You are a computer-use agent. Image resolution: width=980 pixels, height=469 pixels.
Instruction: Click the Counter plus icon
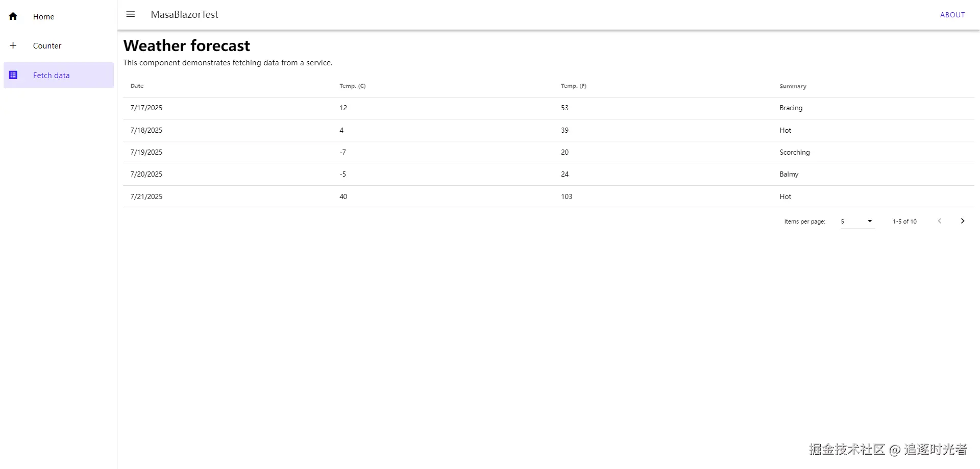tap(13, 45)
